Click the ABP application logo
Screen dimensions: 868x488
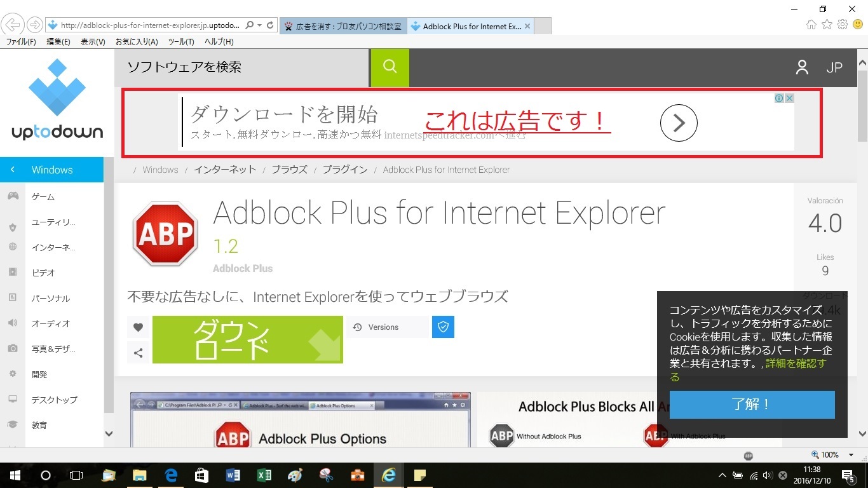click(166, 234)
